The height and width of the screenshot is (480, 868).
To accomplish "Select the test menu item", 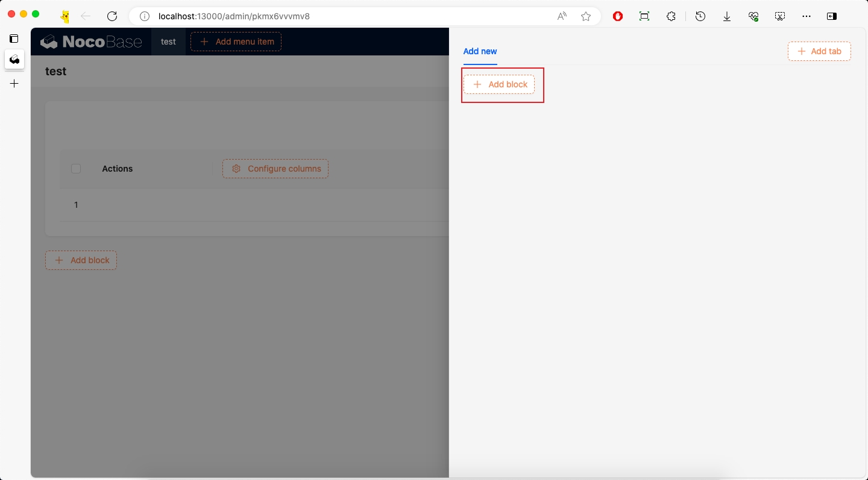I will tap(168, 42).
